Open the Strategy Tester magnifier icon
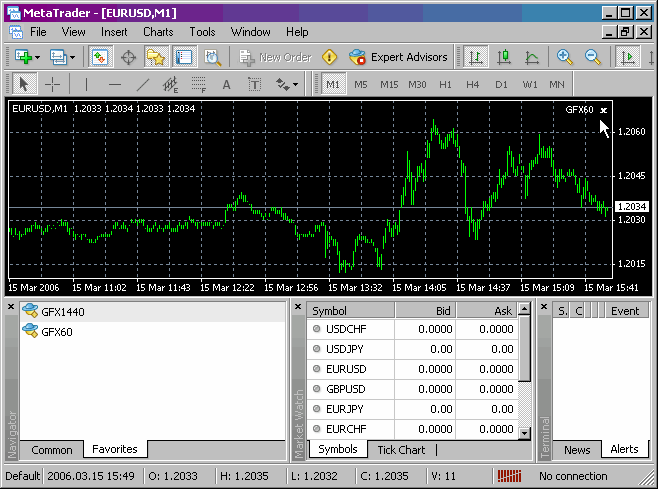The height and width of the screenshot is (489, 658). 212,57
